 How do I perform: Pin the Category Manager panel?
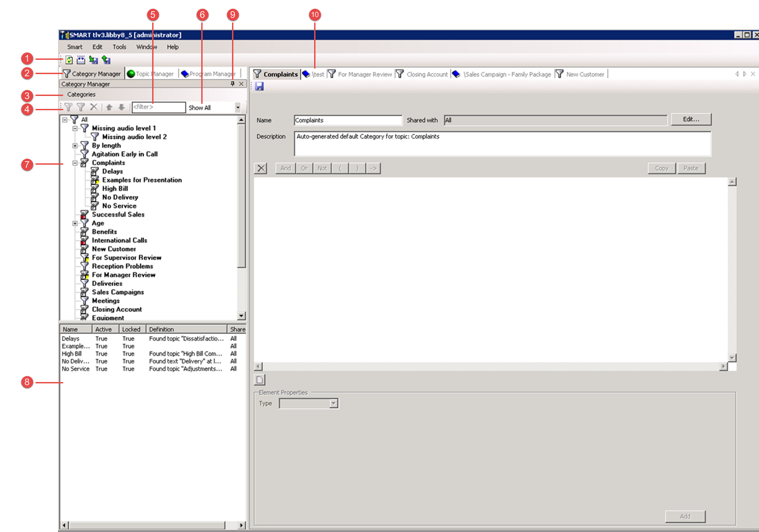pos(232,84)
